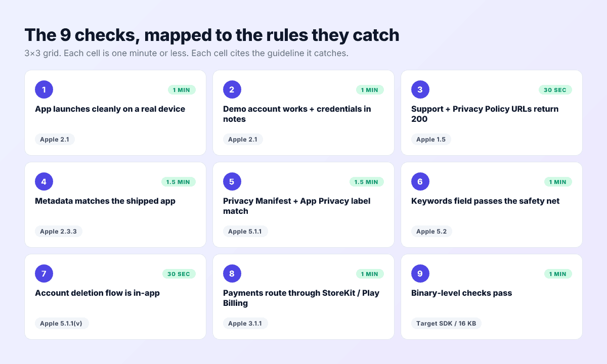Click the Apple 5.1.1(v) guideline tag
607x364 pixels.
(x=62, y=324)
